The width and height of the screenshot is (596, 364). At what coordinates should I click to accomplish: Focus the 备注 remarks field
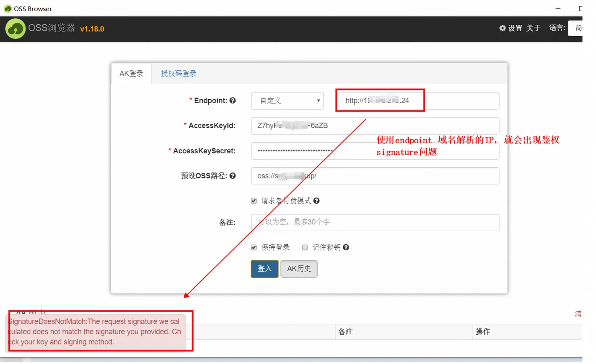click(375, 222)
